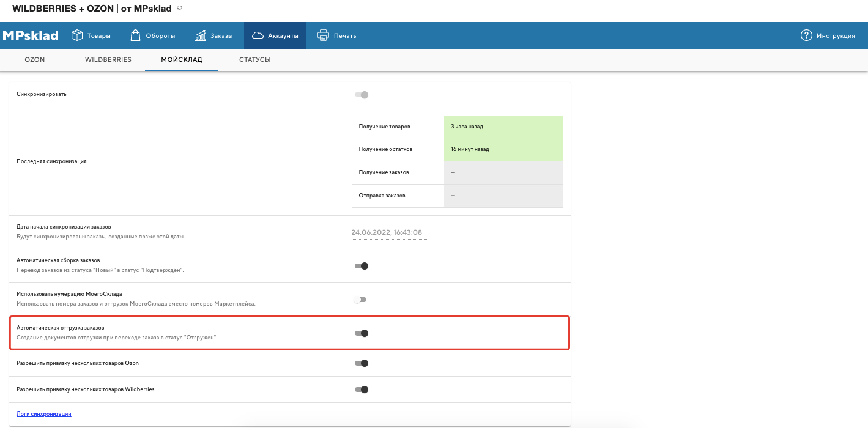Open the Печать section
Image resolution: width=868 pixels, height=428 pixels.
336,35
